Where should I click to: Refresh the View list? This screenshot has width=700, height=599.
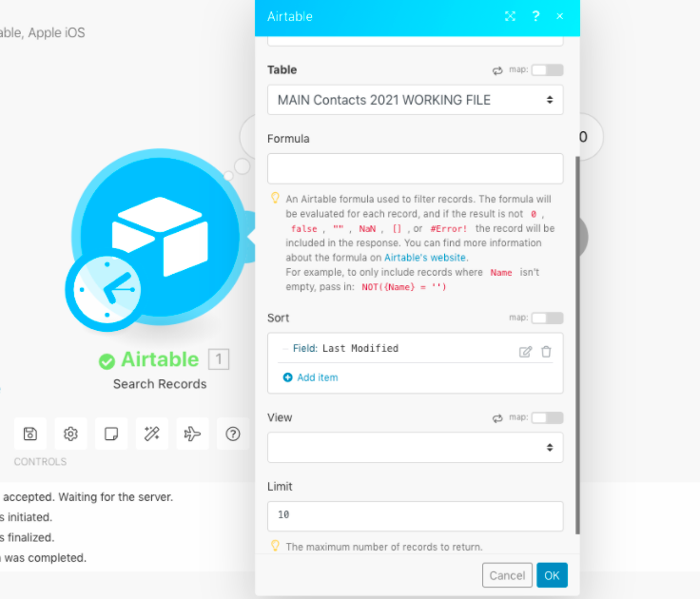click(x=497, y=418)
